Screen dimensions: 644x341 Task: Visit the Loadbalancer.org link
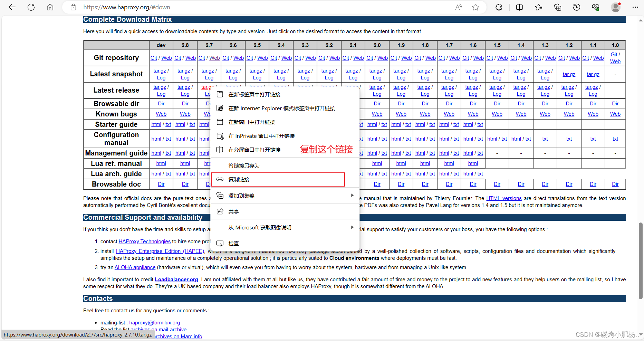176,279
